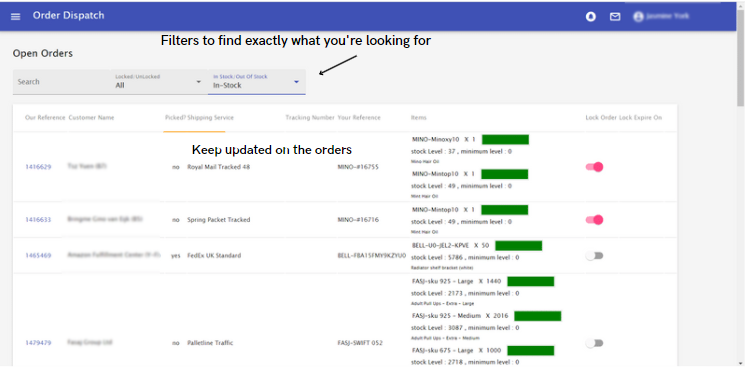Click the user avatar icon
The width and height of the screenshot is (747, 380).
click(x=638, y=17)
